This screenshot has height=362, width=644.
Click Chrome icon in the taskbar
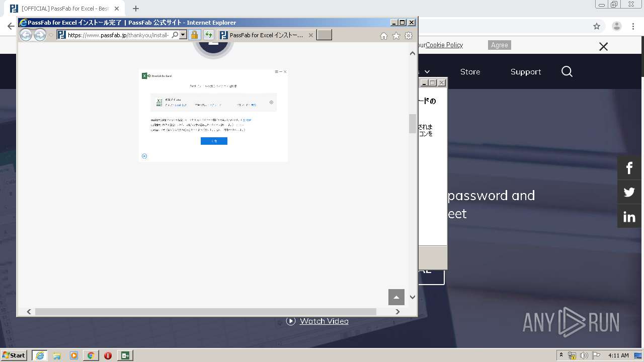[91, 355]
